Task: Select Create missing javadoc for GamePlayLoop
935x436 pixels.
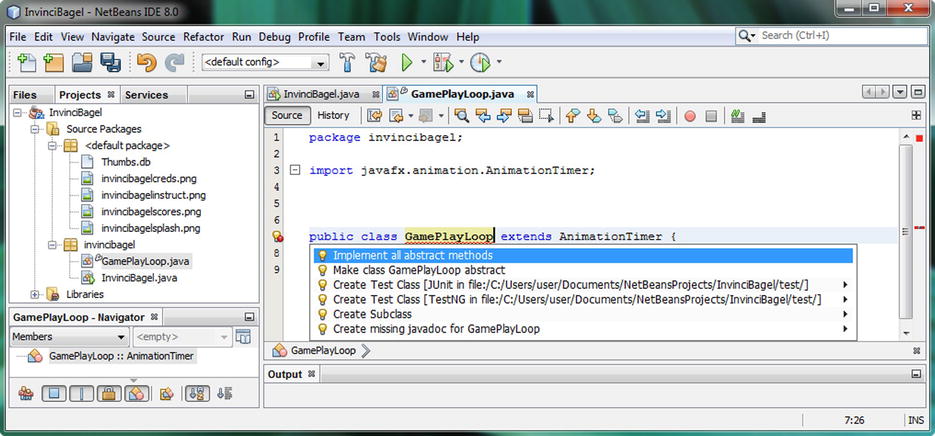Action: 583,329
